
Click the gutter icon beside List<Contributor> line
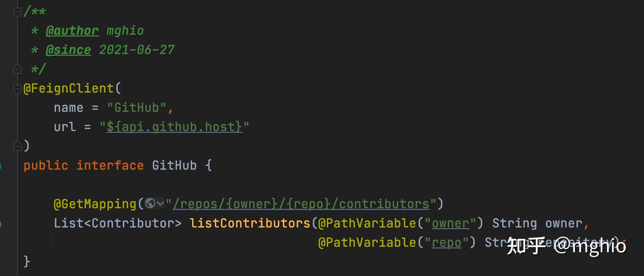(x=0, y=224)
